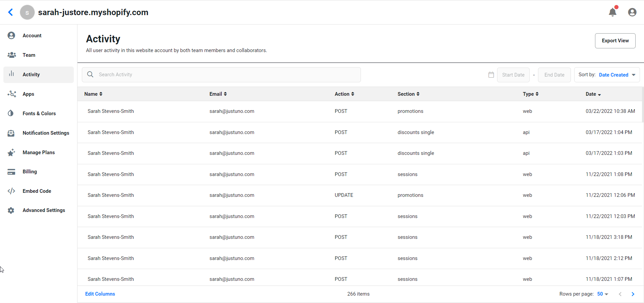Click the notification bell with red badge

(613, 12)
